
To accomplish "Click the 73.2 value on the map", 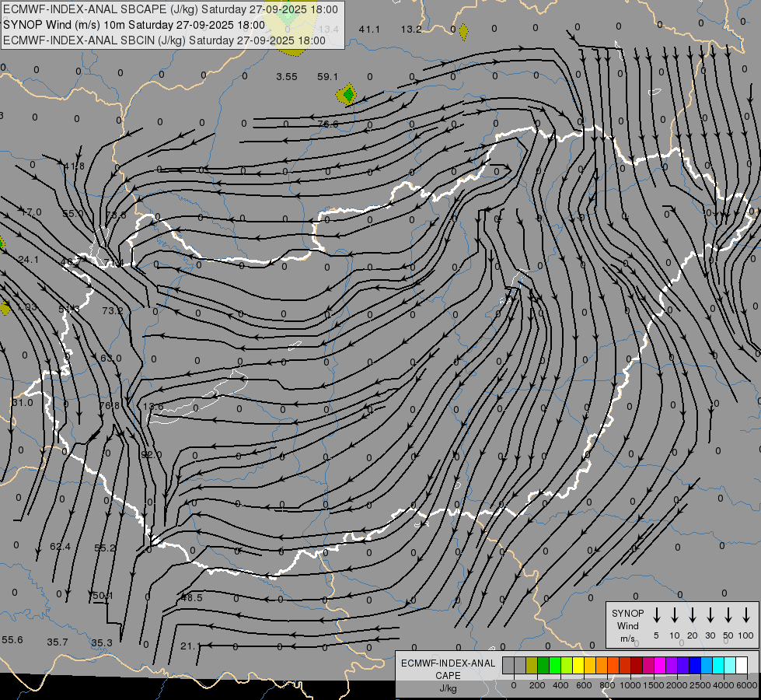I will tap(113, 310).
